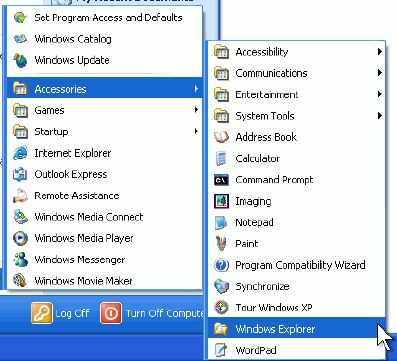Click the Windows Messenger icon
The image size is (397, 361).
click(20, 260)
